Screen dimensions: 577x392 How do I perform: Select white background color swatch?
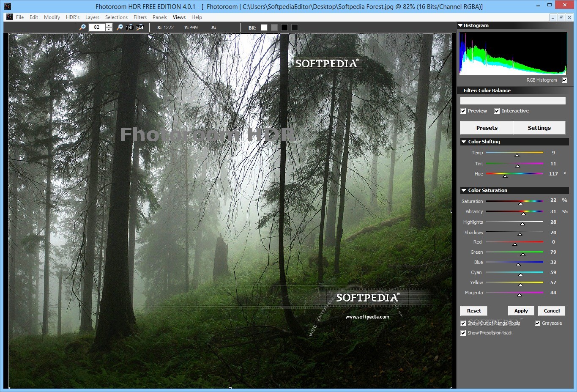[264, 27]
